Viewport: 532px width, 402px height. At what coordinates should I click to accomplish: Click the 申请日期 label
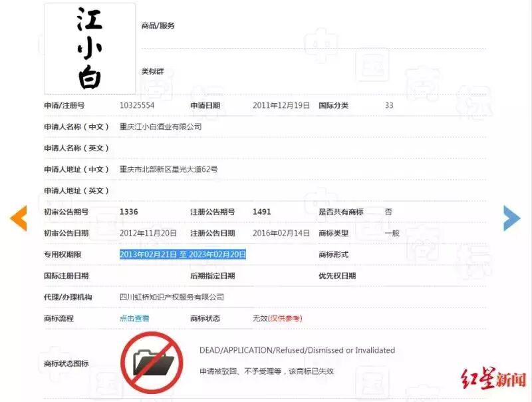tap(205, 105)
